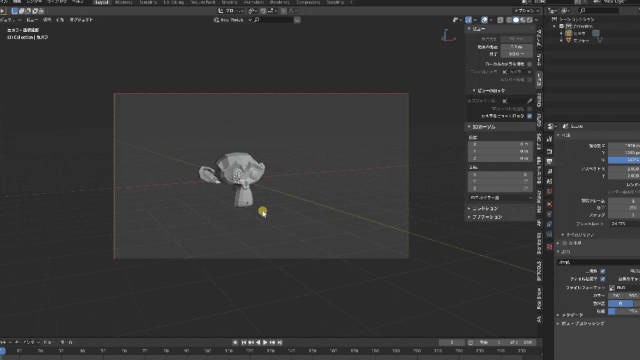Select the カメラ row in outliner
The image size is (640, 360).
579,33
